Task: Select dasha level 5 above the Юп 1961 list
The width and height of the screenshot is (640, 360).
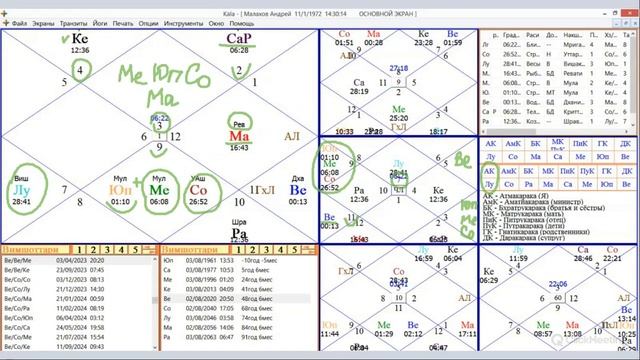Action: click(x=294, y=250)
